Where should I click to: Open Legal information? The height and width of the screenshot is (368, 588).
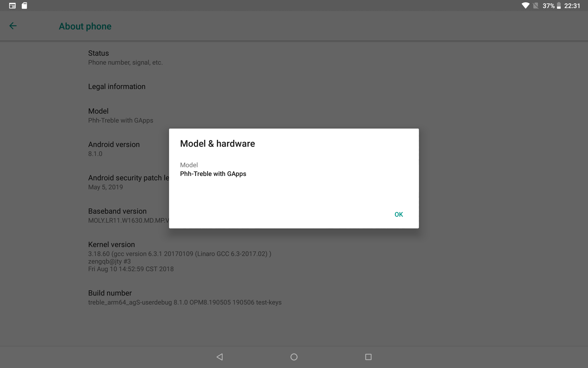coord(294,86)
